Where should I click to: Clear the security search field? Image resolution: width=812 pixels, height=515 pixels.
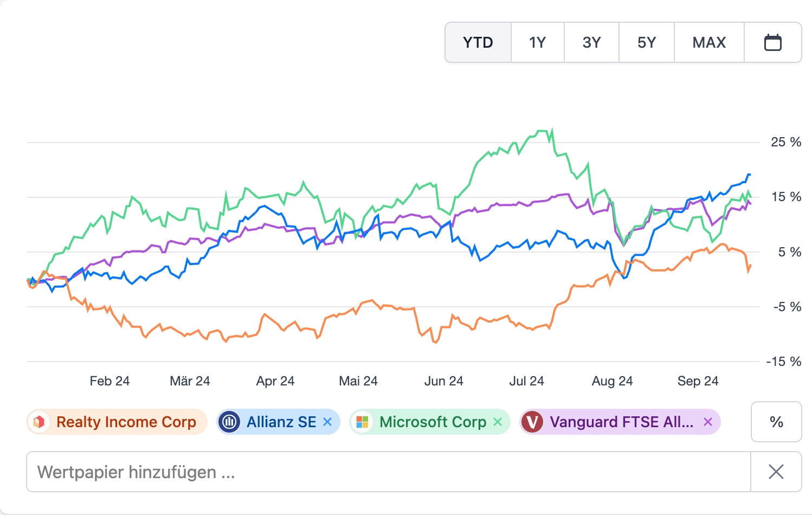pos(776,472)
